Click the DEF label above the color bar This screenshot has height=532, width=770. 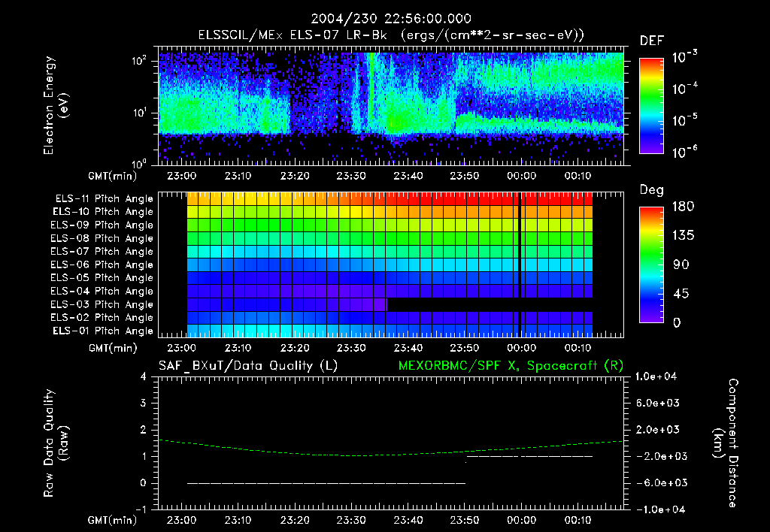pos(652,41)
